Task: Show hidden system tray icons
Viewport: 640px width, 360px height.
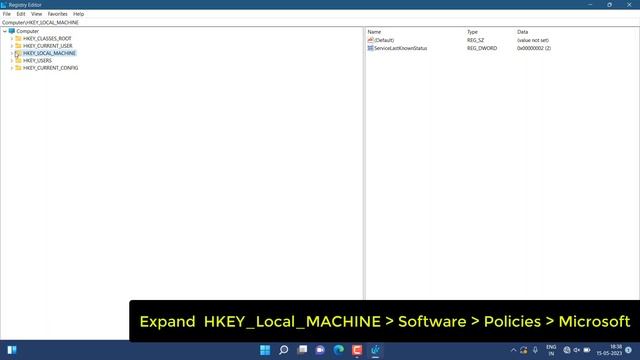Action: click(513, 350)
